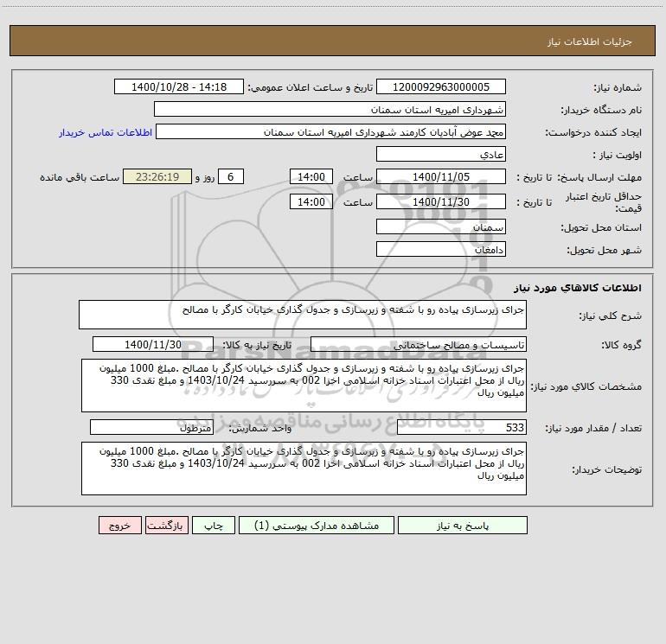Click the خروج exit button
The image size is (666, 644).
119,526
